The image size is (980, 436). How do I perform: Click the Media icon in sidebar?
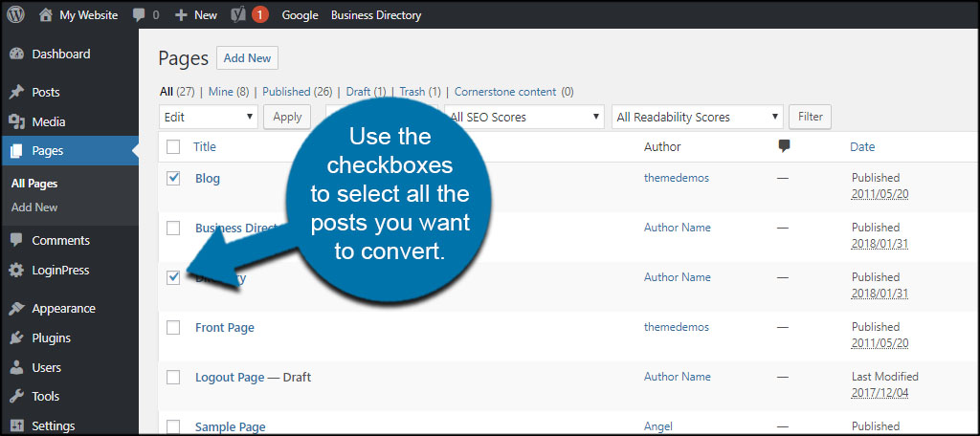[17, 121]
